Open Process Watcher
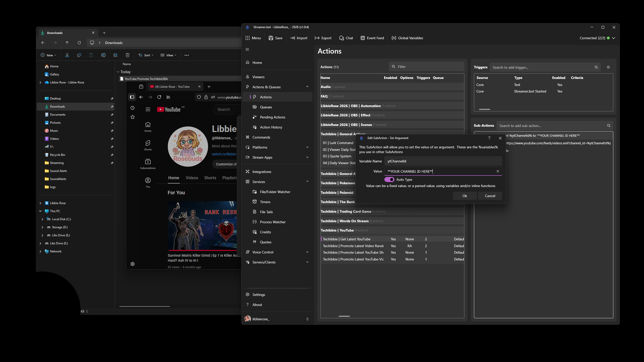This screenshot has height=362, width=644. click(x=277, y=222)
